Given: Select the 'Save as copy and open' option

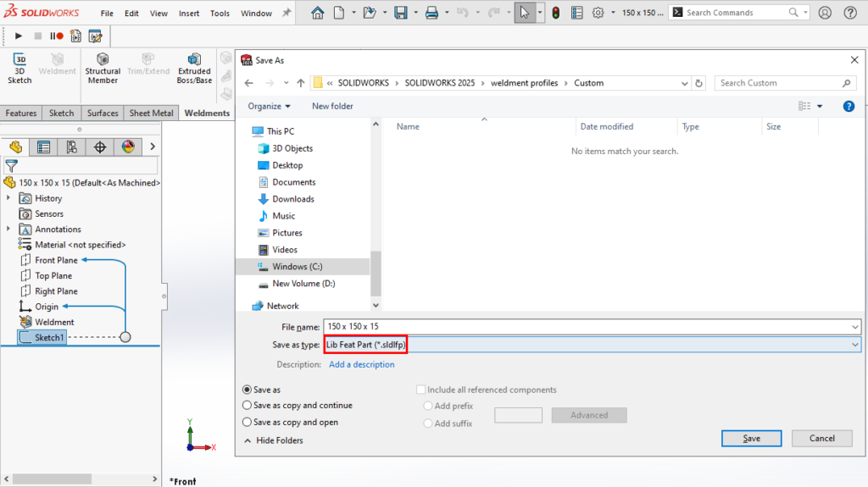Looking at the screenshot, I should click(248, 422).
